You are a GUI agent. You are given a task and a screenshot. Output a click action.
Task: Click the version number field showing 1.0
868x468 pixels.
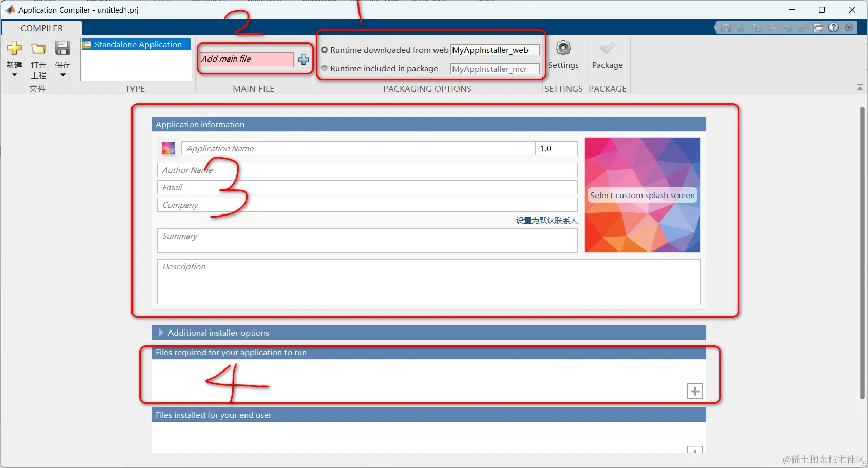coord(556,148)
